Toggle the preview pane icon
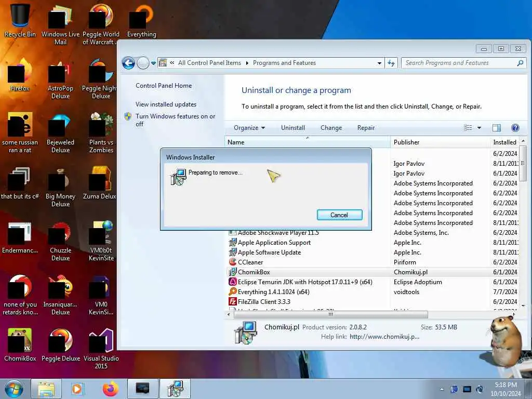Image resolution: width=532 pixels, height=399 pixels. tap(496, 128)
